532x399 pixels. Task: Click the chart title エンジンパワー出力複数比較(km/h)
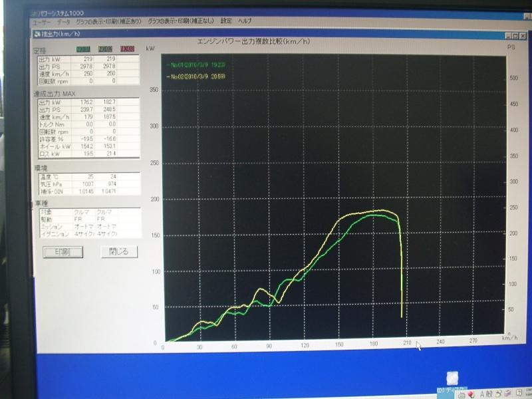253,41
